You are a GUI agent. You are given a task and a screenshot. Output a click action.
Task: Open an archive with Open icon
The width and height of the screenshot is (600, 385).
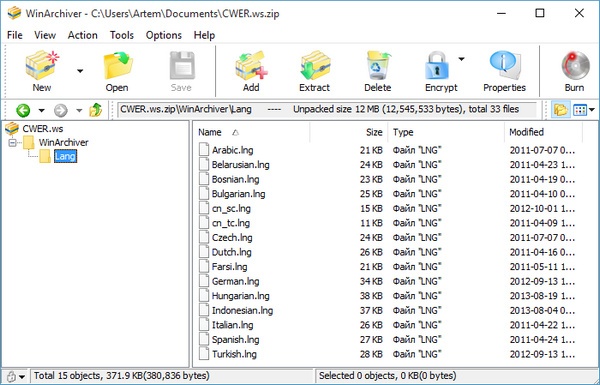pyautogui.click(x=117, y=65)
